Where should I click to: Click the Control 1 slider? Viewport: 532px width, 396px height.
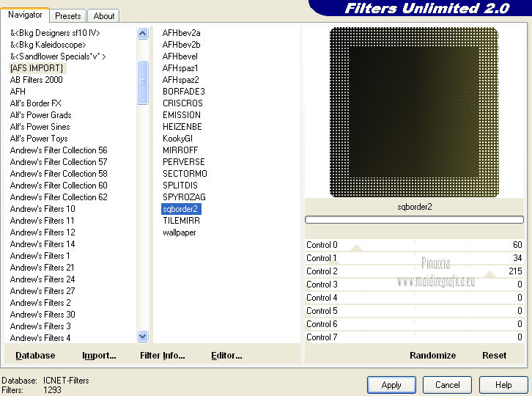[x=414, y=258]
